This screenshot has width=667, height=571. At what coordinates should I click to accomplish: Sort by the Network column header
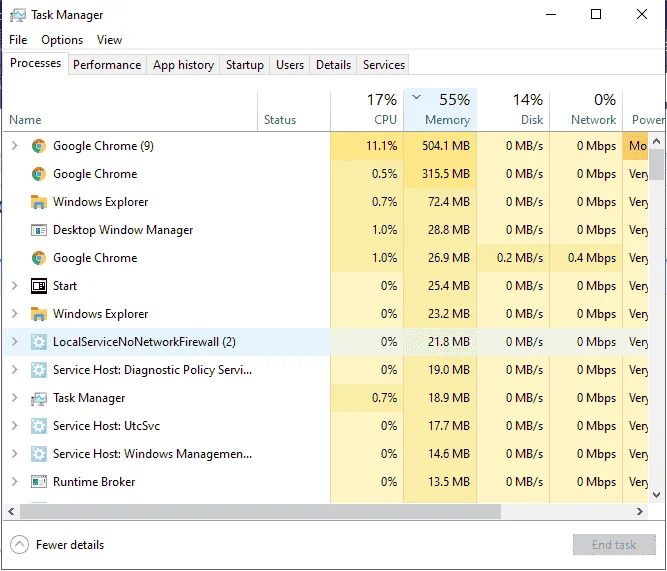pyautogui.click(x=586, y=111)
